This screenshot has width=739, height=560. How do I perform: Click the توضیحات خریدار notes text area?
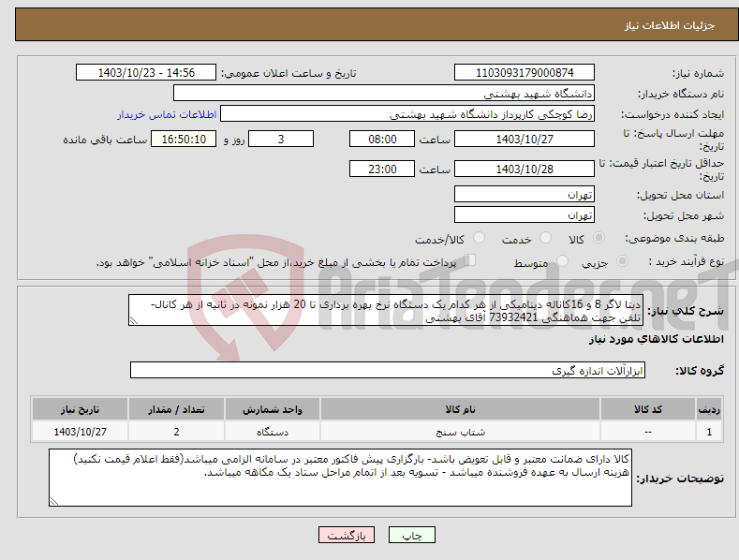(x=340, y=478)
